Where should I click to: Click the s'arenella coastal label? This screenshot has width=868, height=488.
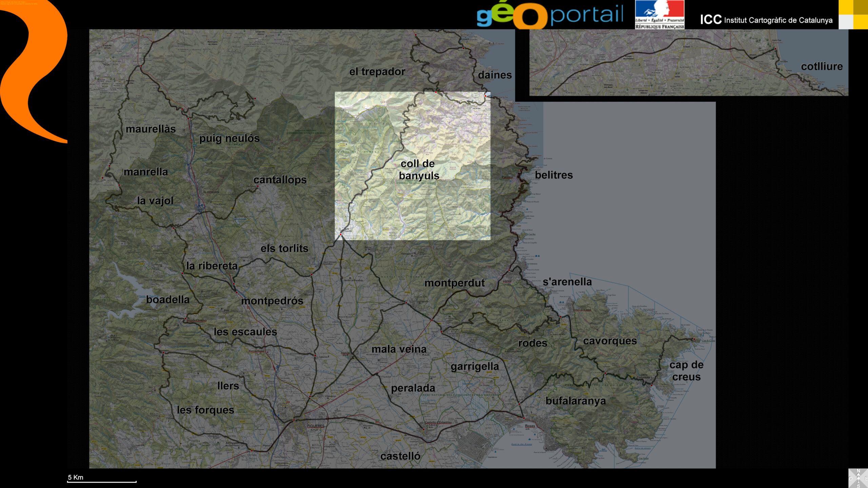click(567, 282)
